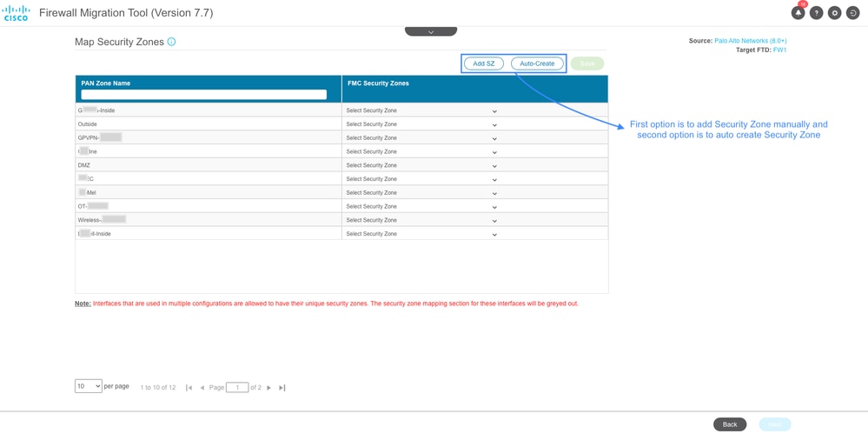Click the Firewall Migration Tool title
868x434 pixels.
(x=126, y=13)
